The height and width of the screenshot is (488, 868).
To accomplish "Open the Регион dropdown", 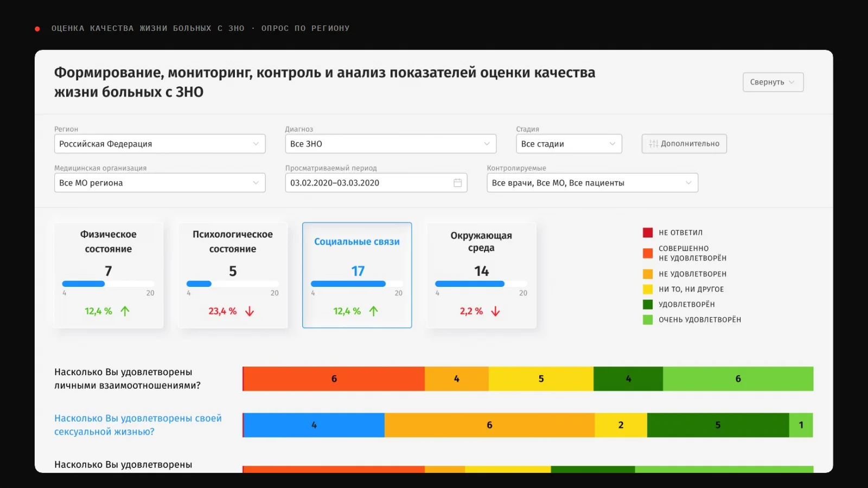I will point(159,144).
